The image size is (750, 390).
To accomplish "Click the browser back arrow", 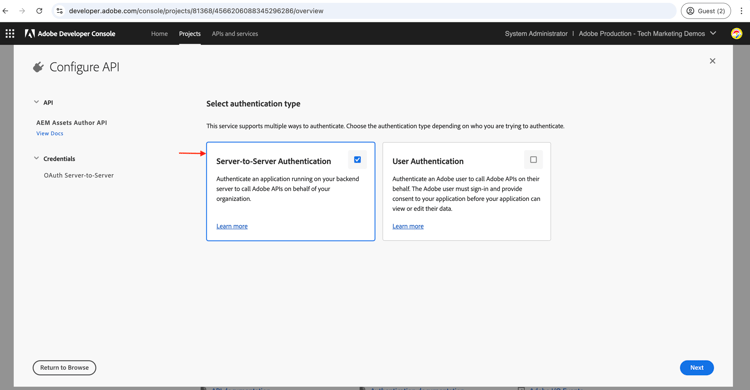I will pyautogui.click(x=6, y=11).
